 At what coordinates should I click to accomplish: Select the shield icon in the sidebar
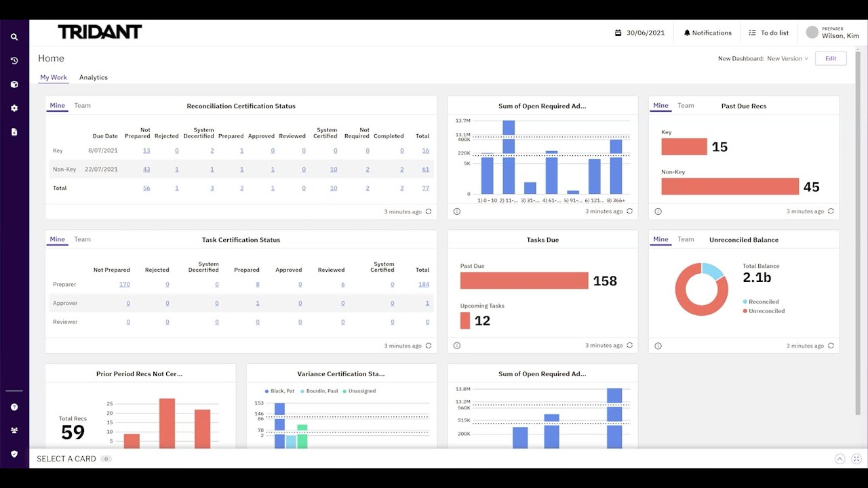point(14,453)
